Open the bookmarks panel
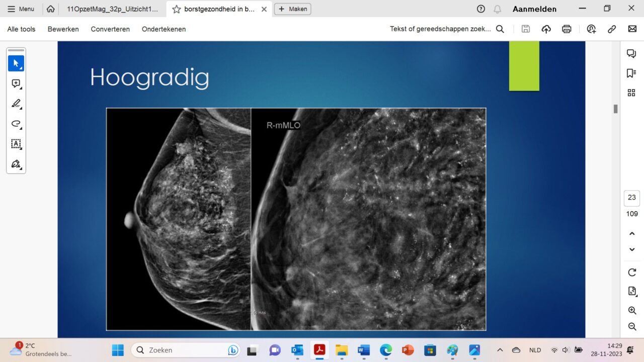Viewport: 644px width, 362px height. pyautogui.click(x=631, y=73)
